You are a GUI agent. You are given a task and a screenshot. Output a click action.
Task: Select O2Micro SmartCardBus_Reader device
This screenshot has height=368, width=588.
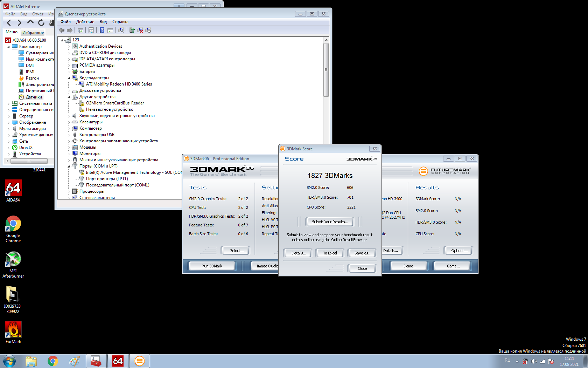(x=115, y=103)
